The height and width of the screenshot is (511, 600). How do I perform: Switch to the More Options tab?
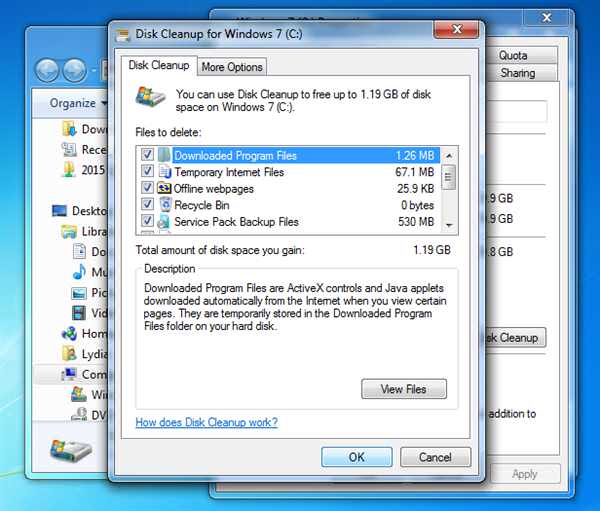[x=232, y=67]
